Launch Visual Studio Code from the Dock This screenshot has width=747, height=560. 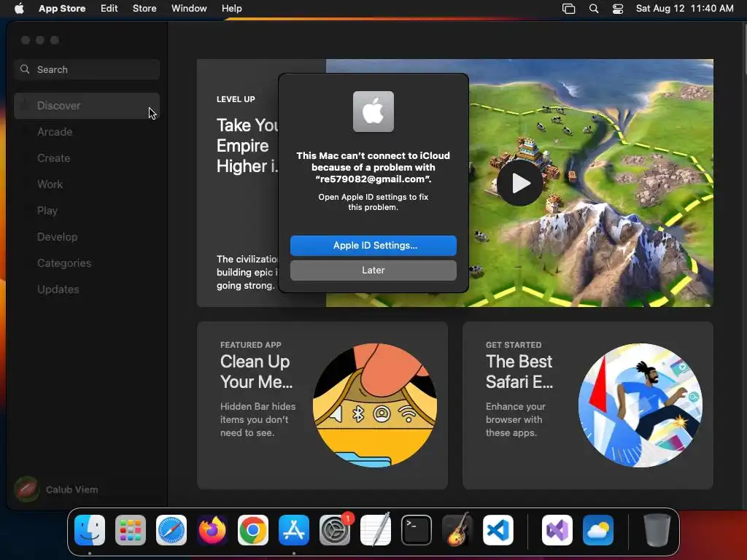(498, 530)
